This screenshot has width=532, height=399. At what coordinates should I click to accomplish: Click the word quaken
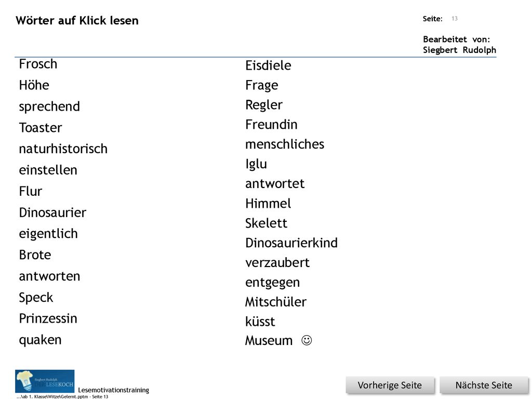(41, 340)
